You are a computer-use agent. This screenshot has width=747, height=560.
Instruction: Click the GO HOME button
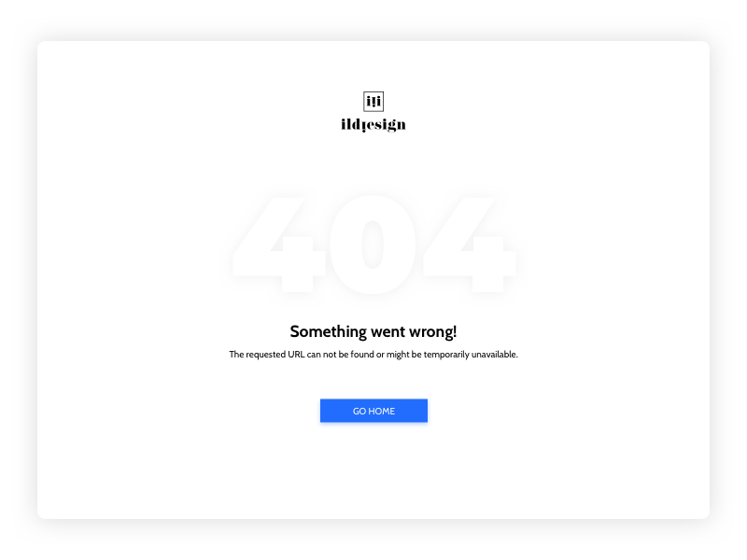coord(373,411)
